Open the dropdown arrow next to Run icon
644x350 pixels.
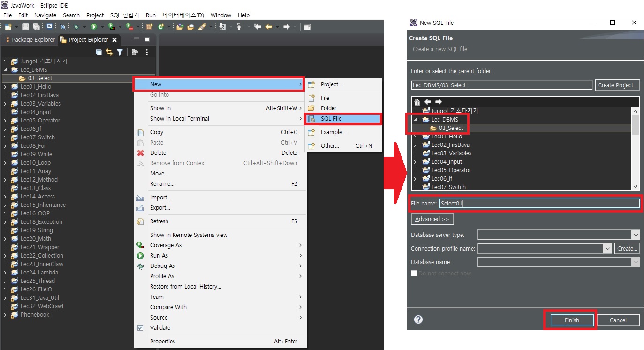(x=102, y=27)
